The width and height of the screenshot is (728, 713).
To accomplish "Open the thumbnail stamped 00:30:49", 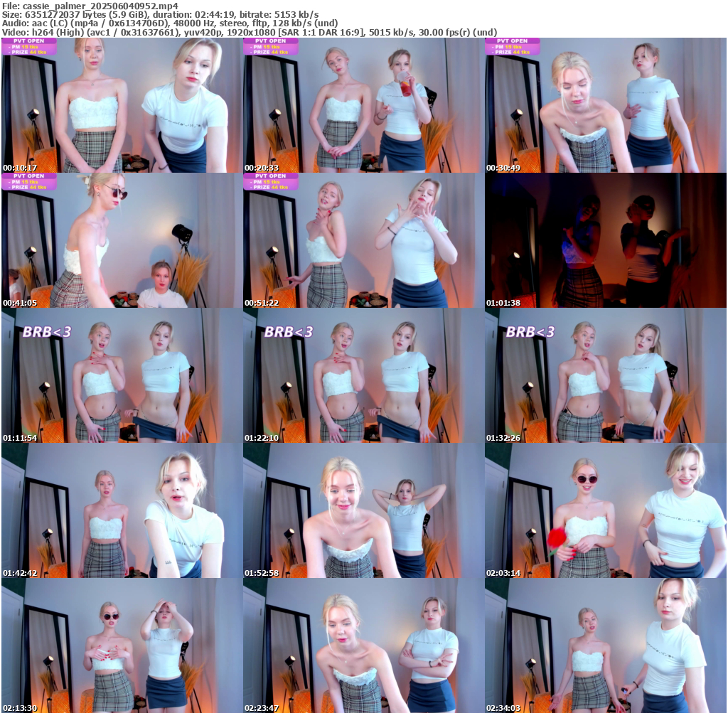I will click(606, 105).
